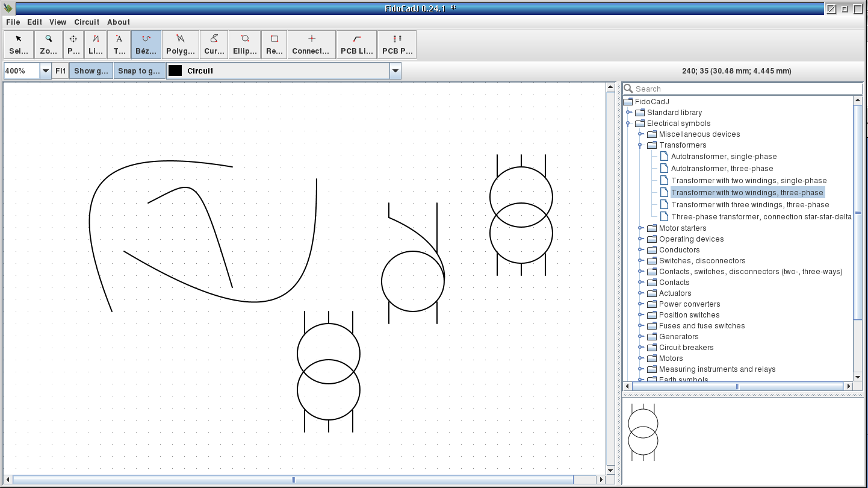Image resolution: width=868 pixels, height=488 pixels.
Task: Expand the Motor starters folder
Action: (641, 228)
